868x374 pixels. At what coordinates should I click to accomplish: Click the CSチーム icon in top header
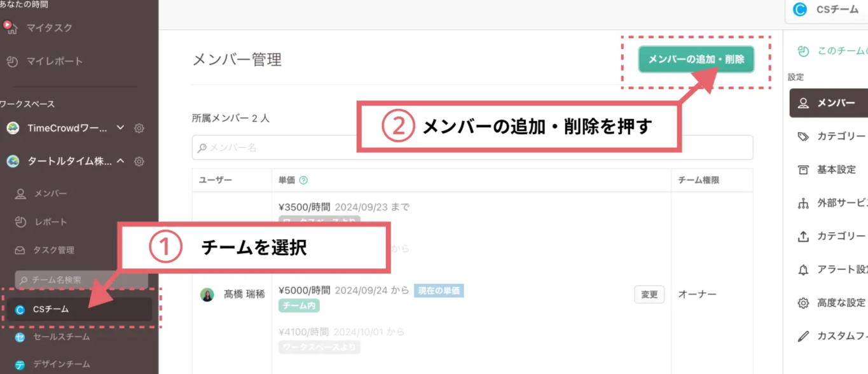tap(800, 10)
